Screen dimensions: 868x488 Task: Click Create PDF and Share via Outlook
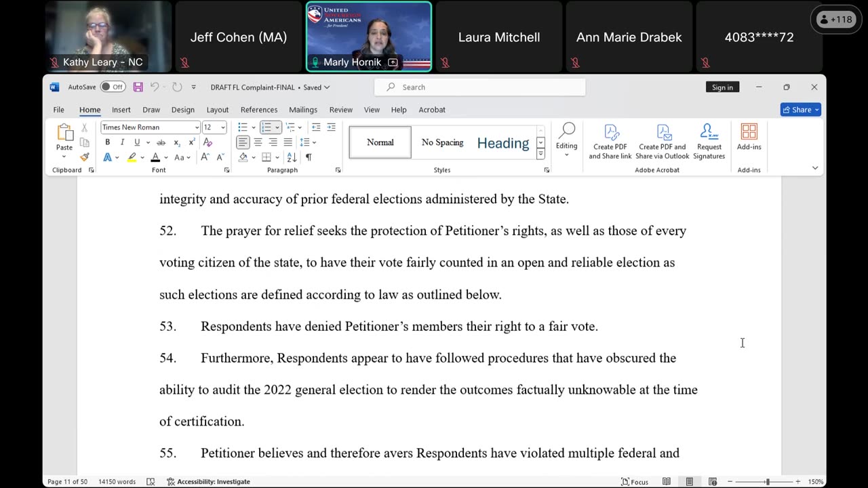point(663,142)
